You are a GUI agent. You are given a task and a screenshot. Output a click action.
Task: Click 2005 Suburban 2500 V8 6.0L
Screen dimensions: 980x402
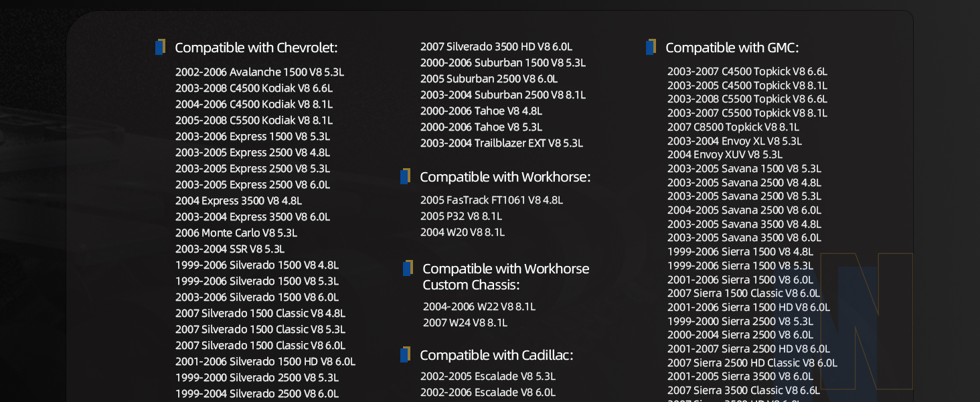point(489,78)
